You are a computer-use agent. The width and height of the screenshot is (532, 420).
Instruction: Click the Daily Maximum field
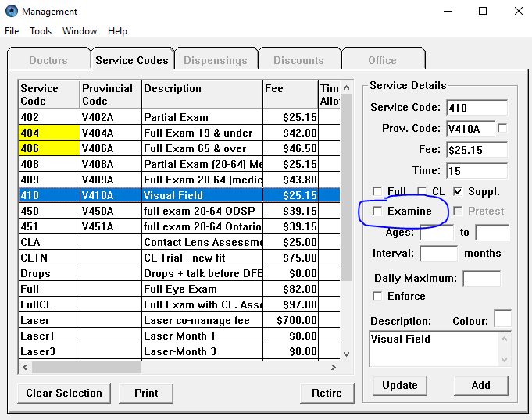481,278
